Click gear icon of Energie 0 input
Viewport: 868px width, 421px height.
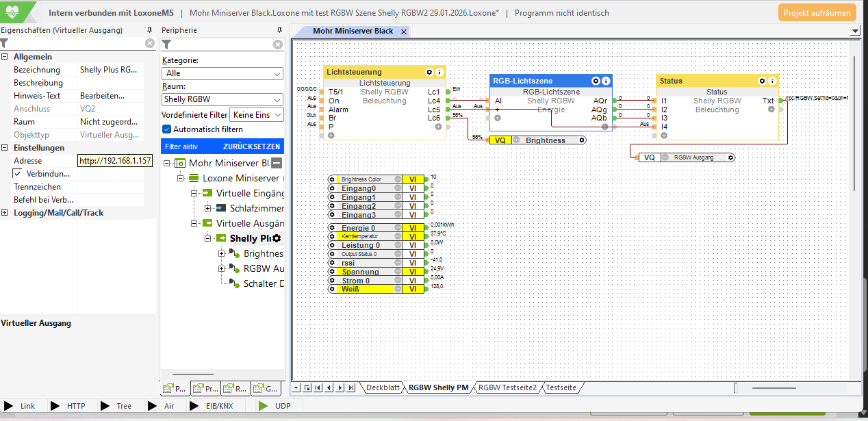click(x=333, y=228)
